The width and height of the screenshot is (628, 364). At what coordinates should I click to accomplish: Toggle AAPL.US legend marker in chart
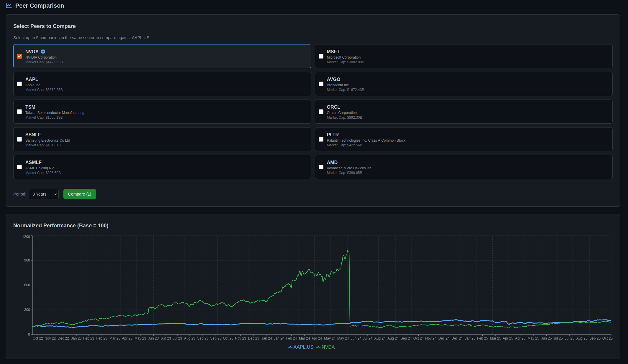290,347
